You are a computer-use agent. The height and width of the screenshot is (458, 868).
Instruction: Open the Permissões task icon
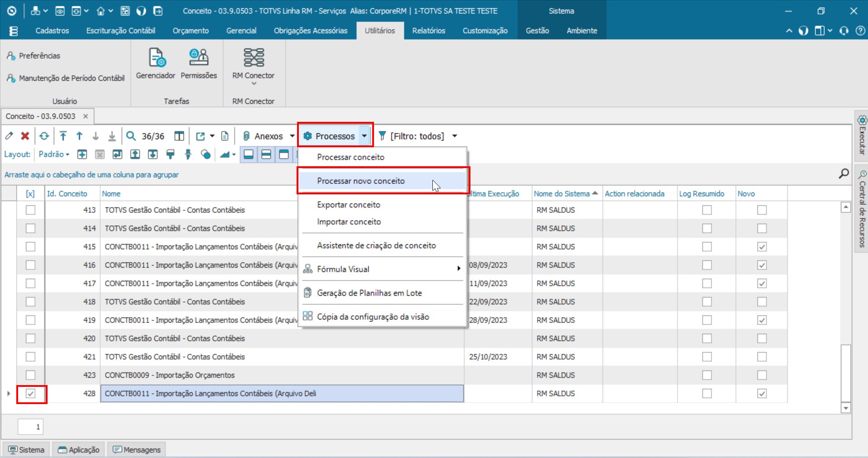tap(199, 64)
